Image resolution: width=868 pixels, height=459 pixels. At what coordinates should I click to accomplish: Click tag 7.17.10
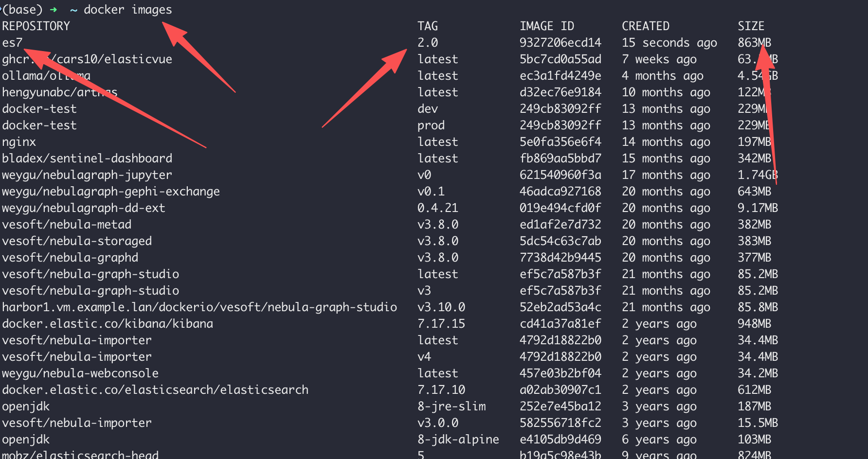(x=441, y=390)
